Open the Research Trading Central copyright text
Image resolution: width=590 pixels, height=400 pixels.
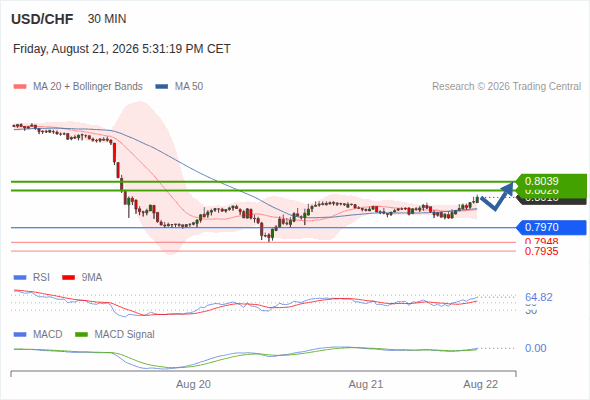(506, 87)
